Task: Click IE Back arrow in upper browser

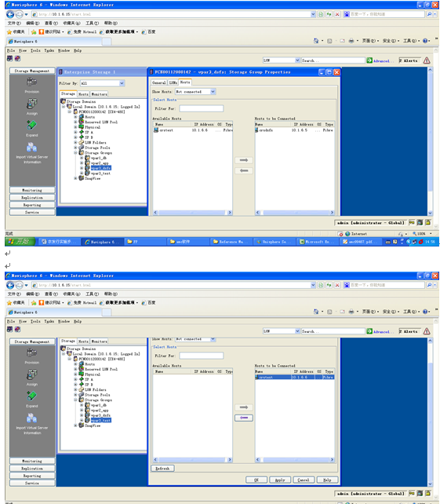Action: [x=10, y=14]
